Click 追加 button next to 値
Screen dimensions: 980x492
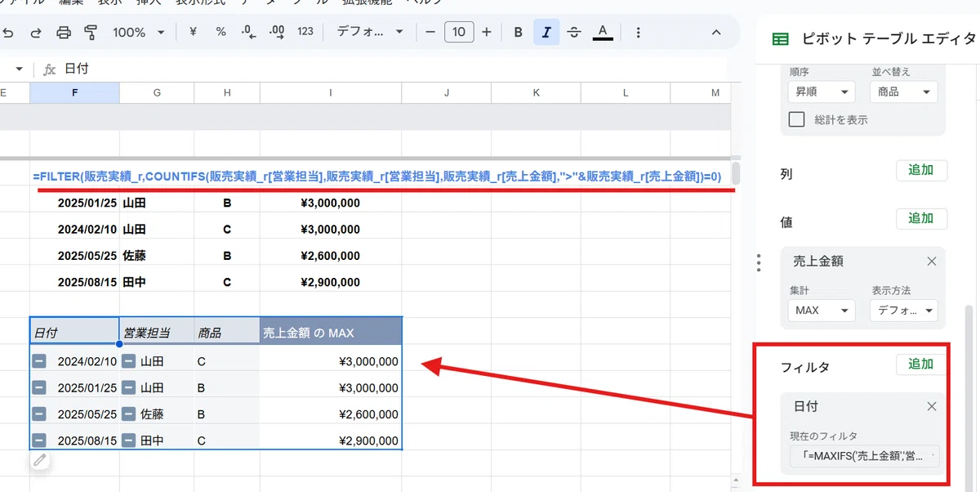coord(921,218)
